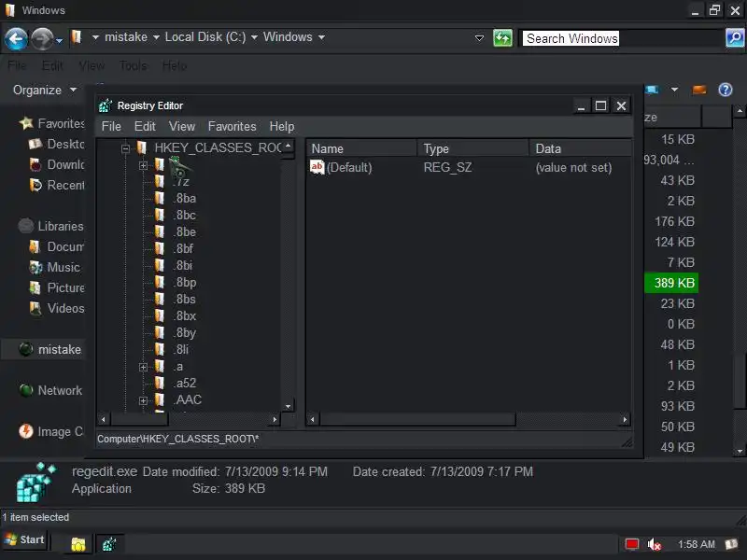
Task: Open the dimmed Tools menu in Explorer
Action: 133,65
